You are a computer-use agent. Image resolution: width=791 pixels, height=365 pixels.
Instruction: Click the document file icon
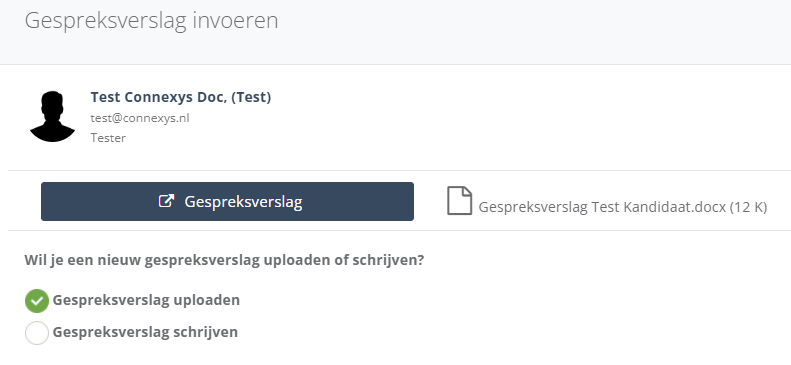point(460,201)
